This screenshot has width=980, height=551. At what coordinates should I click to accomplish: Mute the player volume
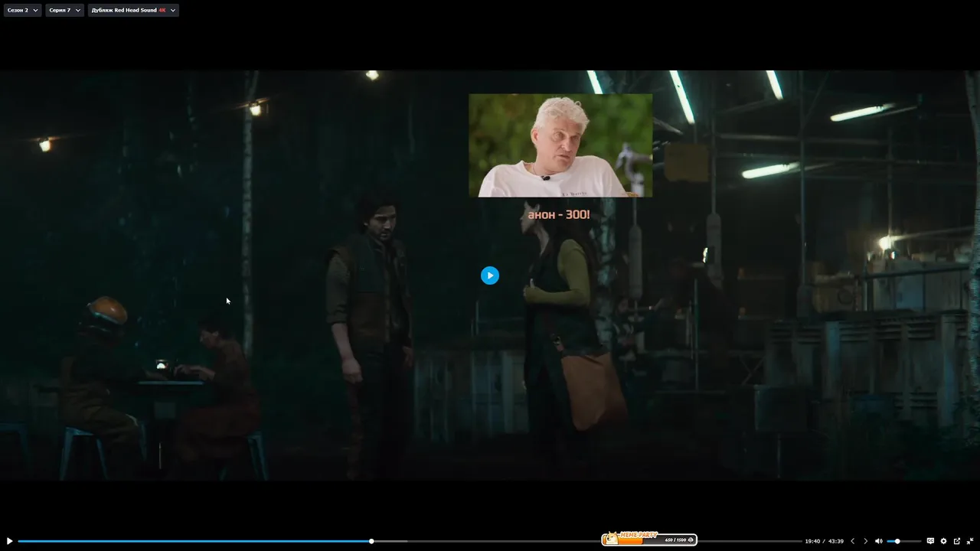click(879, 541)
